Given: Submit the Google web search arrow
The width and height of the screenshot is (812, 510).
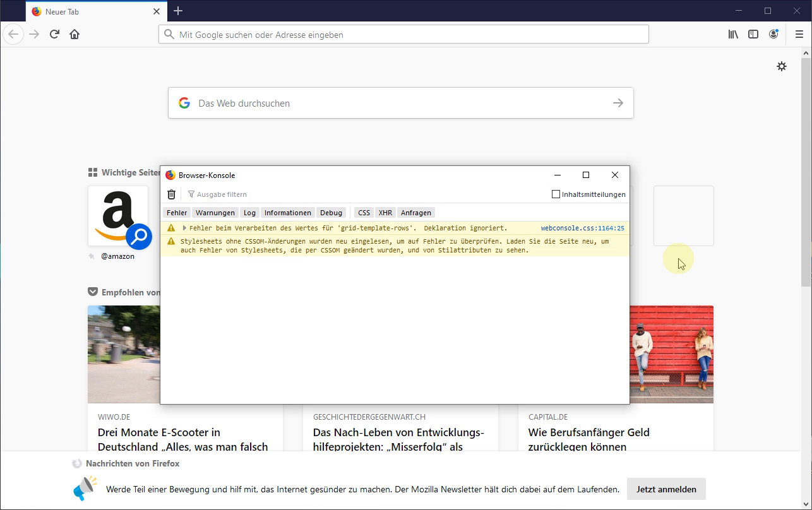Looking at the screenshot, I should coord(618,103).
